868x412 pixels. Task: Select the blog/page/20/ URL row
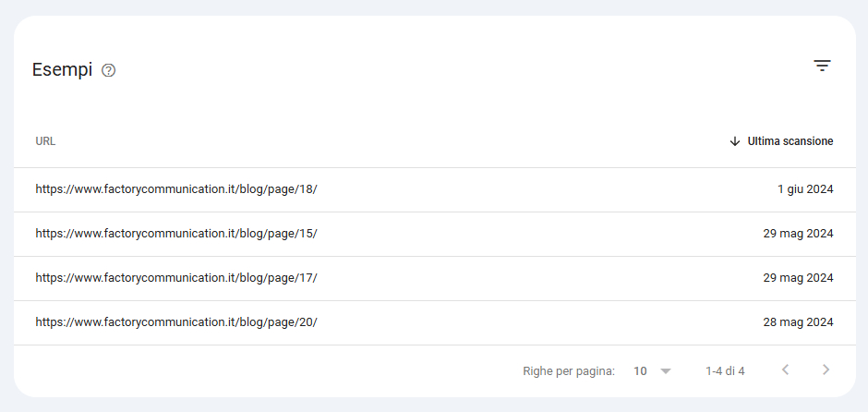[435, 322]
